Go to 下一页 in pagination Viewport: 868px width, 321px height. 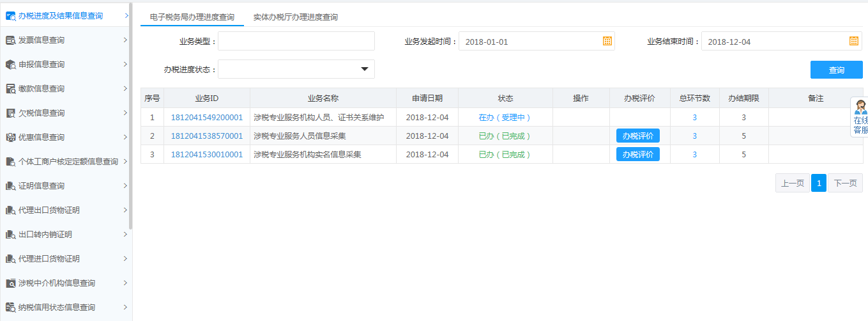coord(844,184)
